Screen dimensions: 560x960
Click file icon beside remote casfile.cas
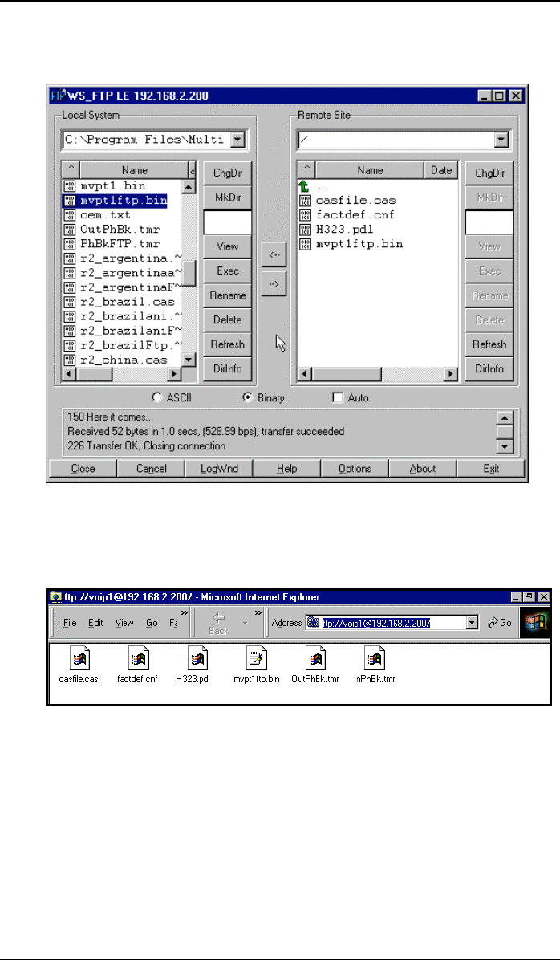click(x=305, y=200)
